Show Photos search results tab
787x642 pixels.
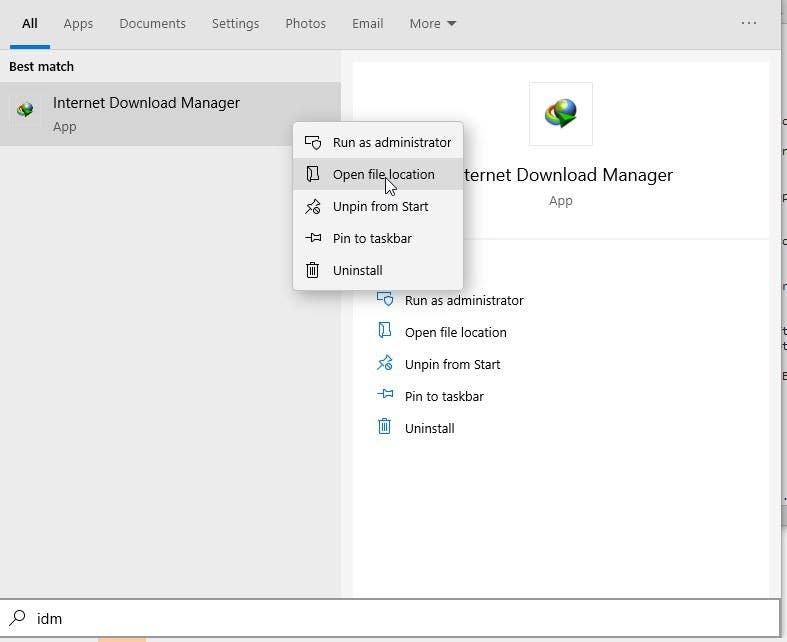(x=305, y=23)
